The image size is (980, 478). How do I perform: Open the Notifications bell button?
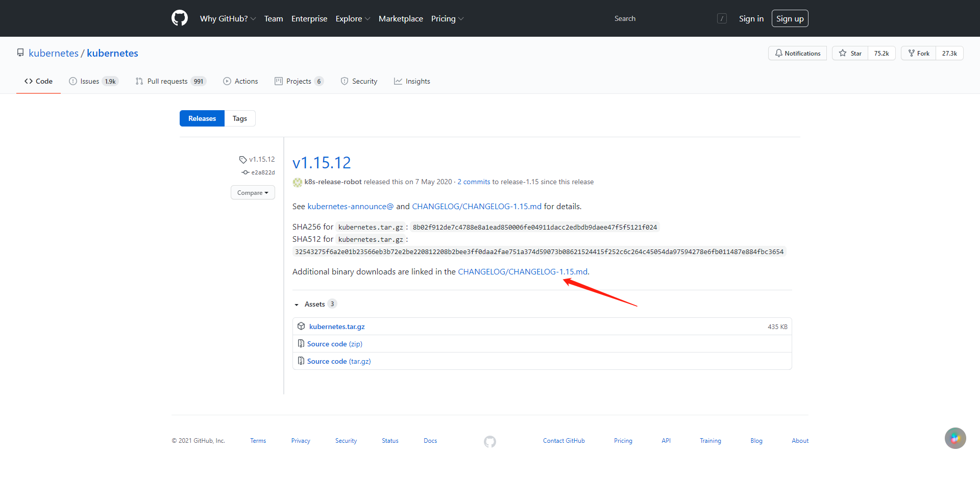[797, 53]
